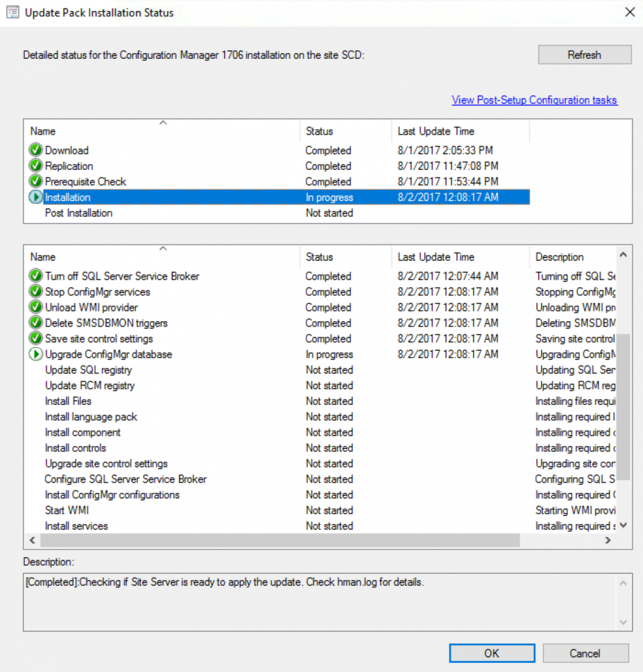The image size is (643, 672).
Task: Dismiss the dialog via Cancel
Action: coord(585,653)
